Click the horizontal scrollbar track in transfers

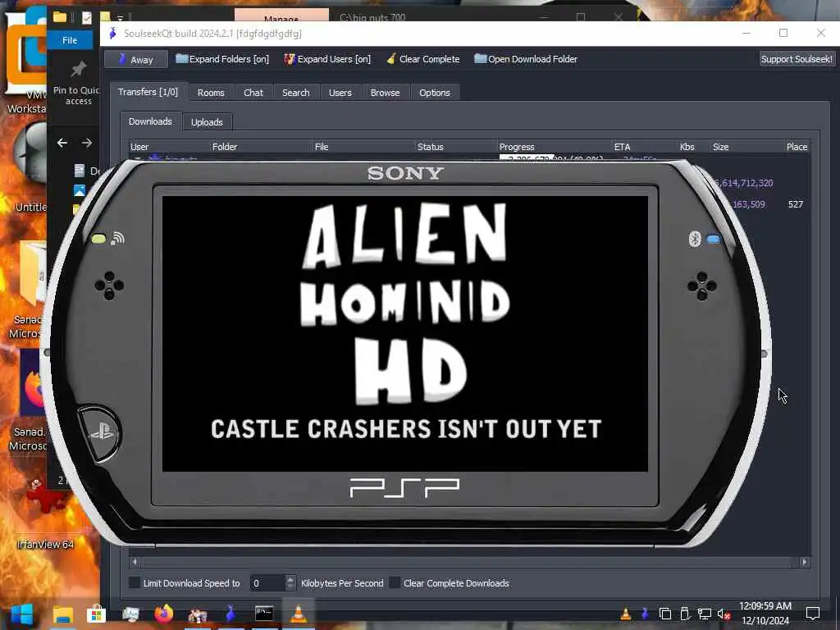coord(469,562)
